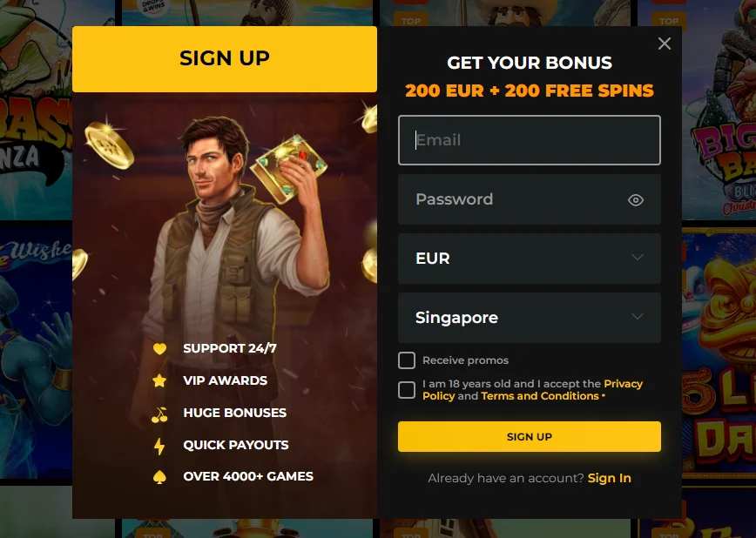The height and width of the screenshot is (538, 756).
Task: Submit with the yellow SIGN UP button
Action: [530, 437]
